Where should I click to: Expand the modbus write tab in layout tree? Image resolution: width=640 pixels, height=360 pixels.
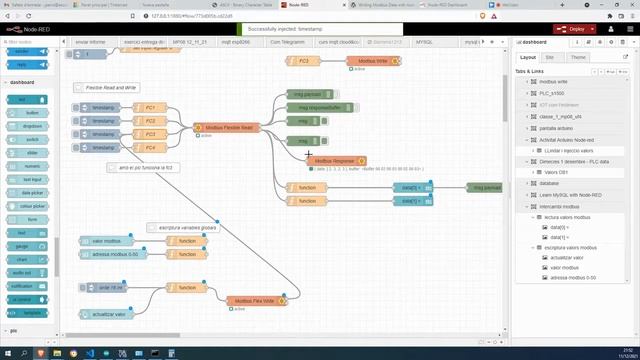[x=527, y=82]
